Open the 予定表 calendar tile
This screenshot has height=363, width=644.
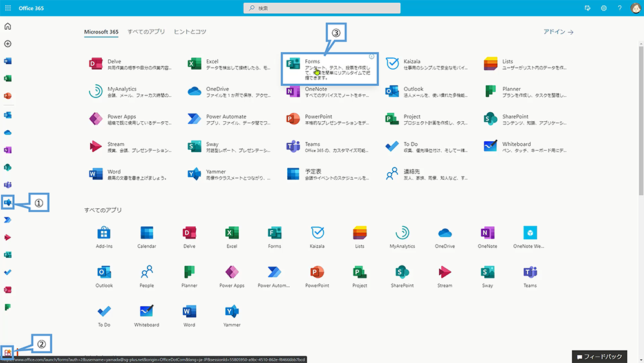click(x=328, y=174)
